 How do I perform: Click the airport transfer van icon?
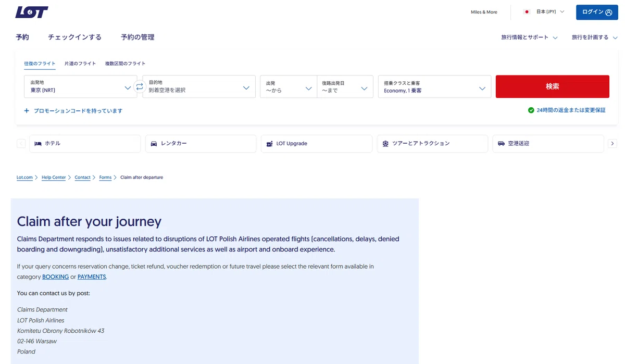tap(501, 144)
